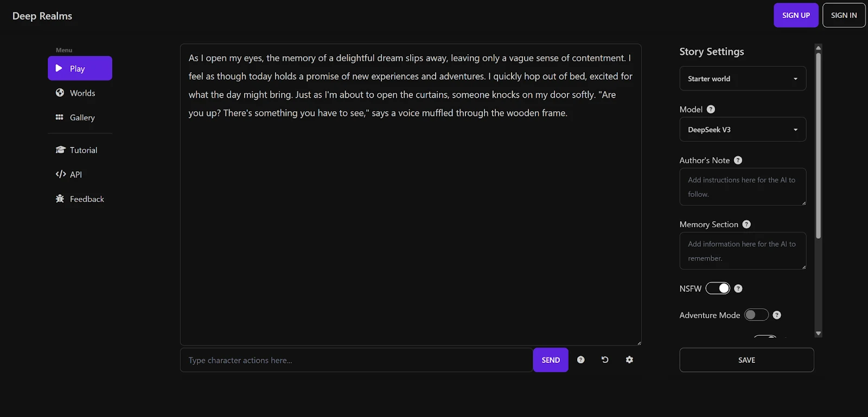Viewport: 868px width, 417px height.
Task: Click the help icon beside Adventure Mode
Action: coord(777,315)
